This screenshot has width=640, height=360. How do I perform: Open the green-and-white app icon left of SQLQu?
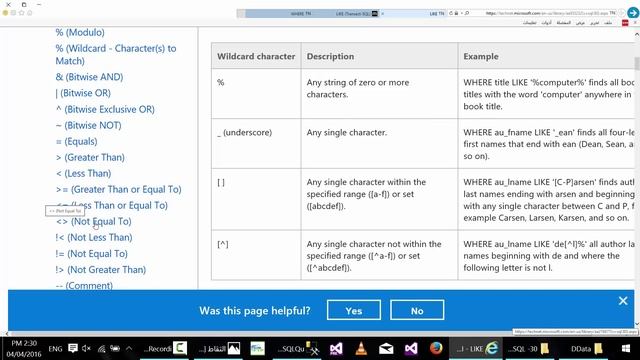click(258, 349)
